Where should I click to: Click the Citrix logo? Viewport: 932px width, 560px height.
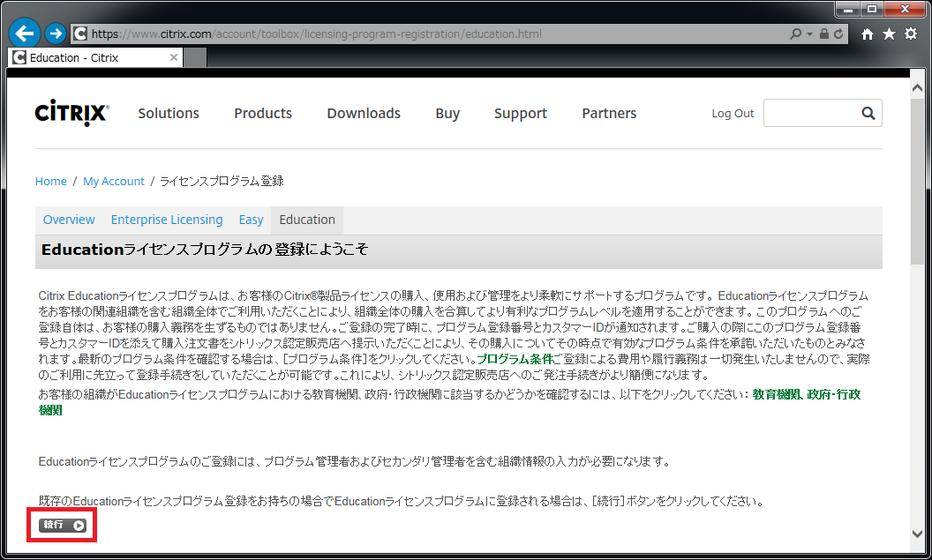pos(72,113)
